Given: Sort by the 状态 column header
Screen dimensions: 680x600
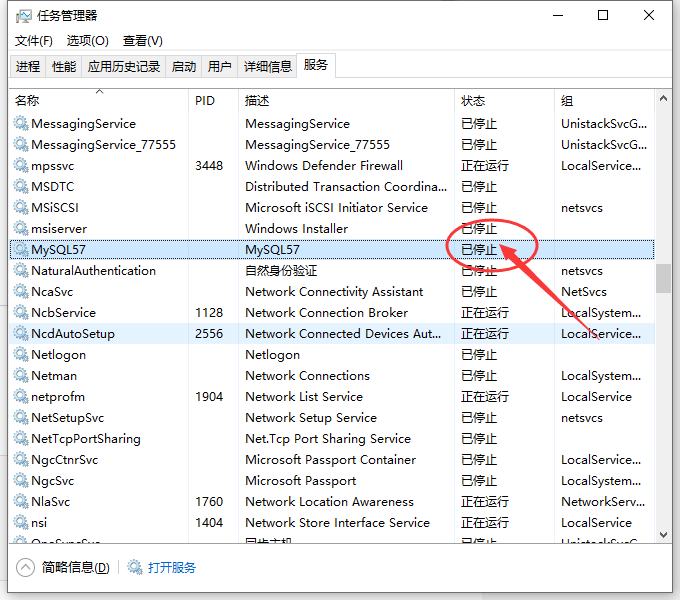Looking at the screenshot, I should click(x=504, y=101).
